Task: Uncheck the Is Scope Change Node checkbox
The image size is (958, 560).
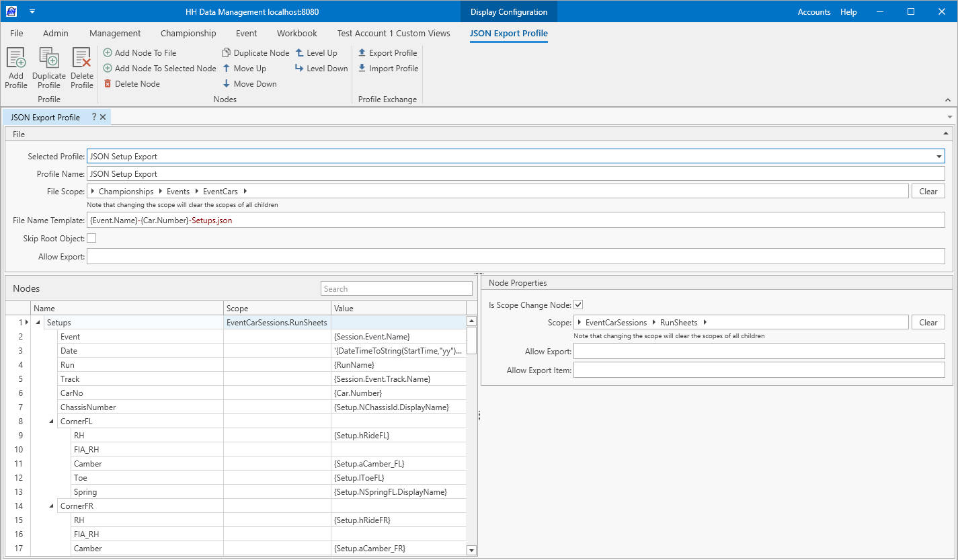Action: 578,305
